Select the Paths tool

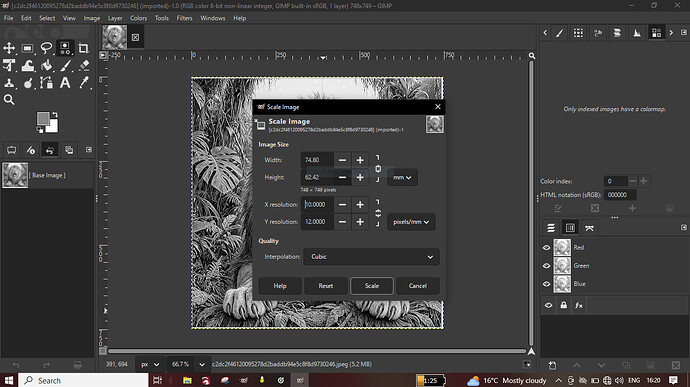pos(46,83)
